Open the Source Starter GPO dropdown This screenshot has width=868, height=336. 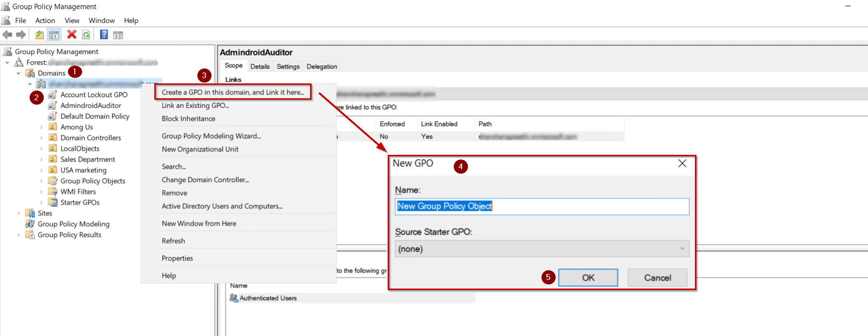pyautogui.click(x=542, y=249)
